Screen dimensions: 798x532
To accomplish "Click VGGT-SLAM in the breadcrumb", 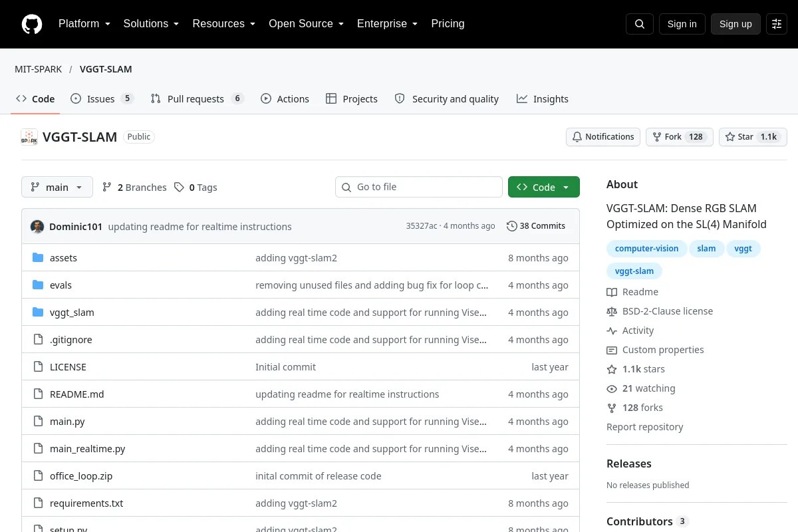I will (106, 69).
